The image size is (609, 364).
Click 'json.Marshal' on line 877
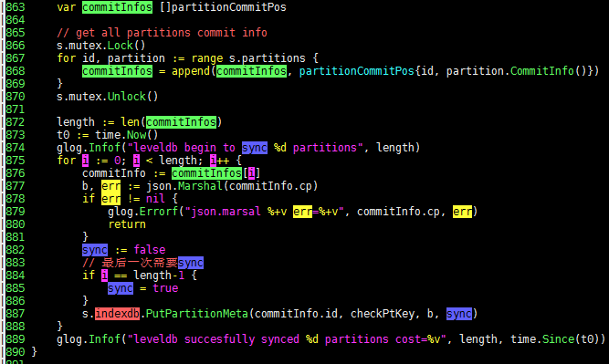click(184, 186)
